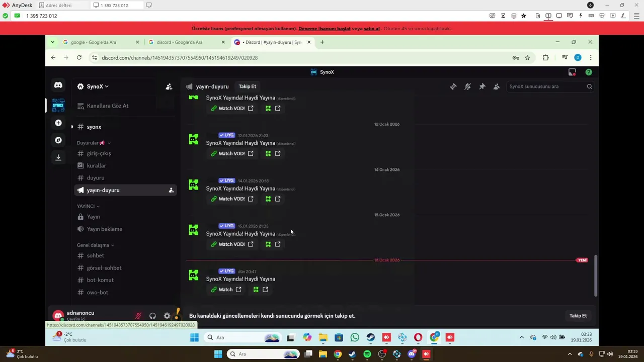Open AnyDesk hamburger menu

pyautogui.click(x=636, y=16)
